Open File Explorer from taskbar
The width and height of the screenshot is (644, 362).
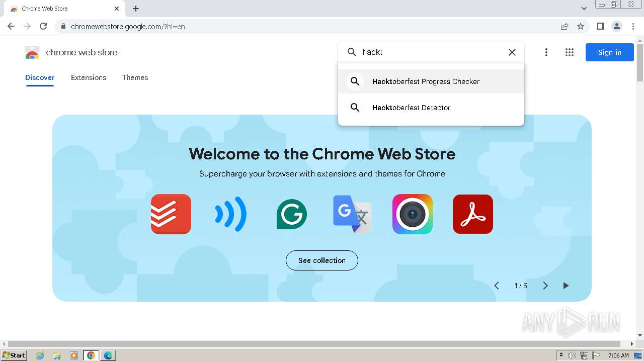(x=57, y=355)
